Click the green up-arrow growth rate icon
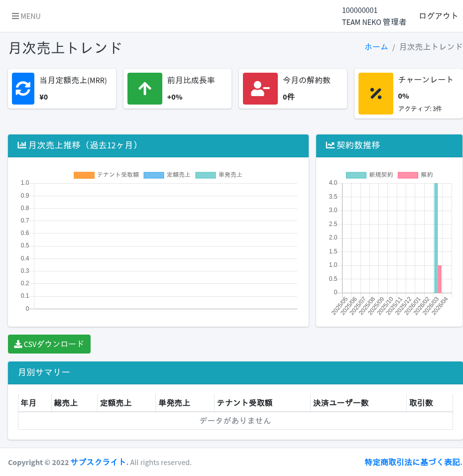The width and height of the screenshot is (463, 476). [x=144, y=88]
